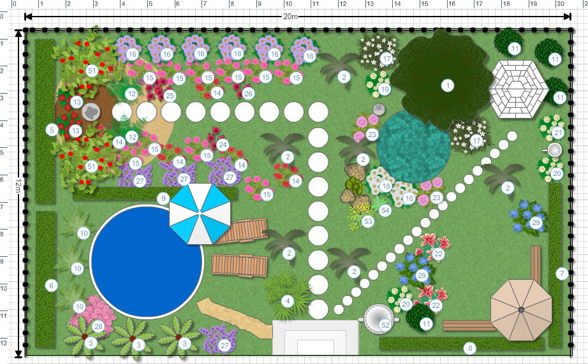Viewport: 588px width, 364px height.
Task: Click label 27 on purple flowers near sandy path
Action: (224, 346)
